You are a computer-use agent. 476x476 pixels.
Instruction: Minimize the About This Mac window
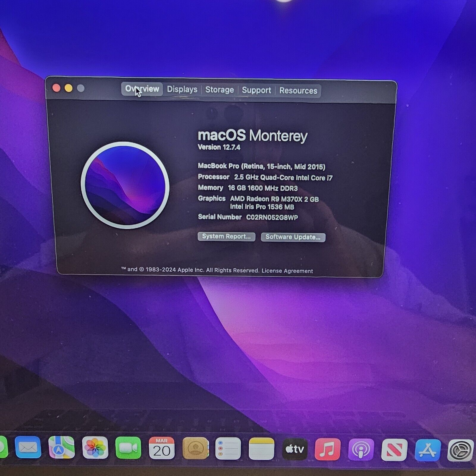tap(69, 88)
